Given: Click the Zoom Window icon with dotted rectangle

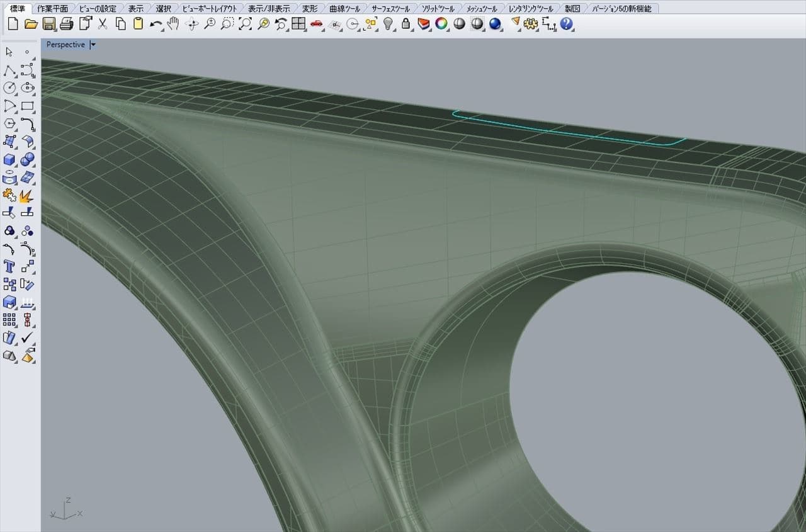Looking at the screenshot, I should [227, 24].
